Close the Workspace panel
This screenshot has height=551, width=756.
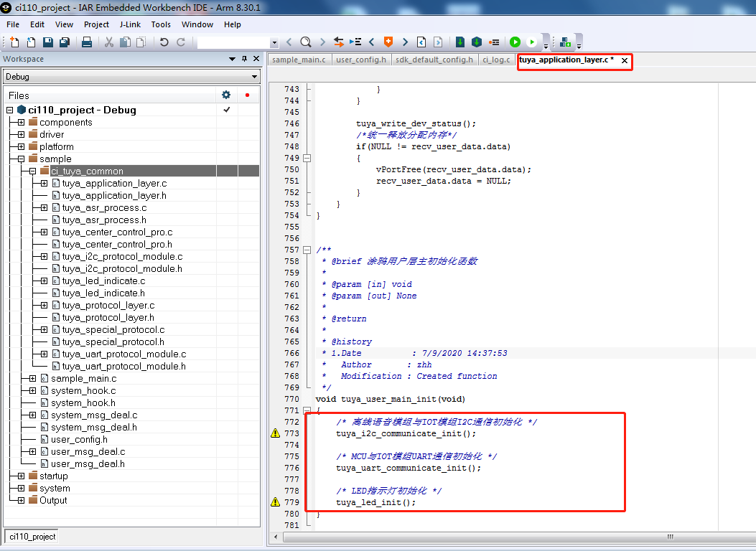(x=256, y=59)
